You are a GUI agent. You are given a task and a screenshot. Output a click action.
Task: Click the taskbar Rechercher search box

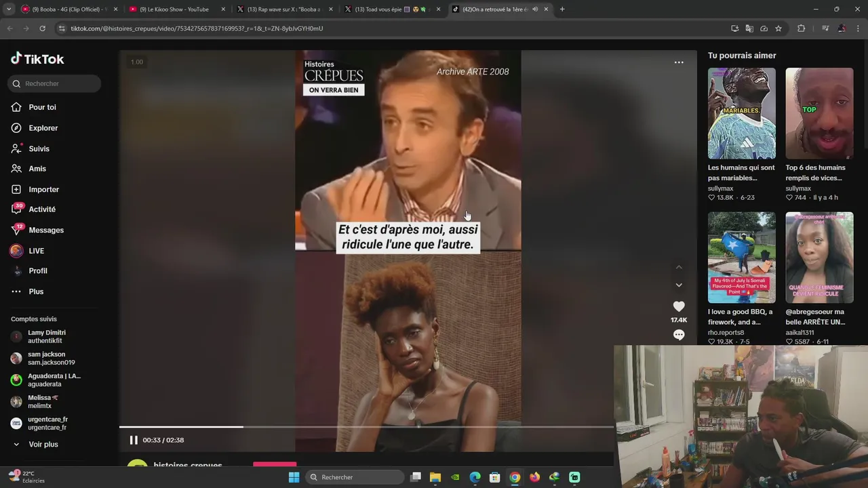coord(355,477)
